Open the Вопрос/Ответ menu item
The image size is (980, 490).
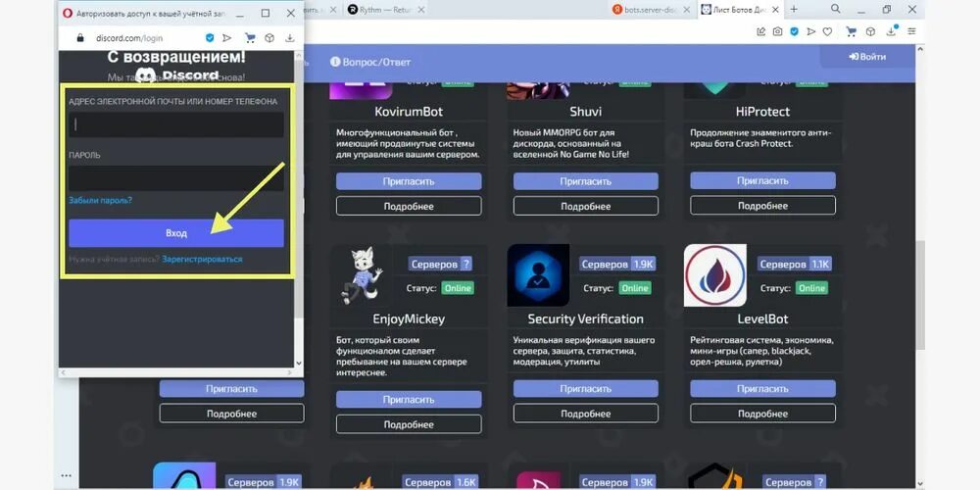point(370,62)
